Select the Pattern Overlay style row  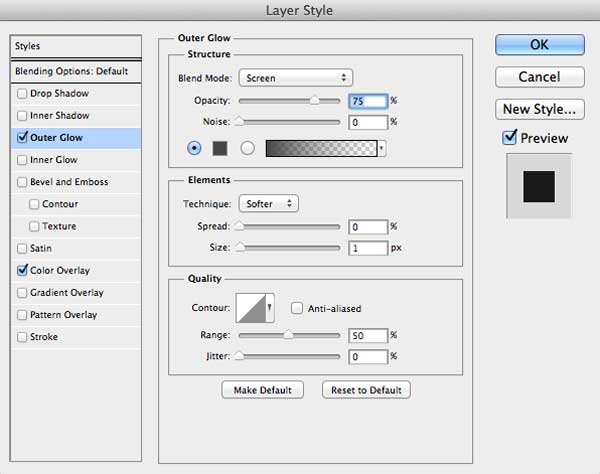(76, 315)
